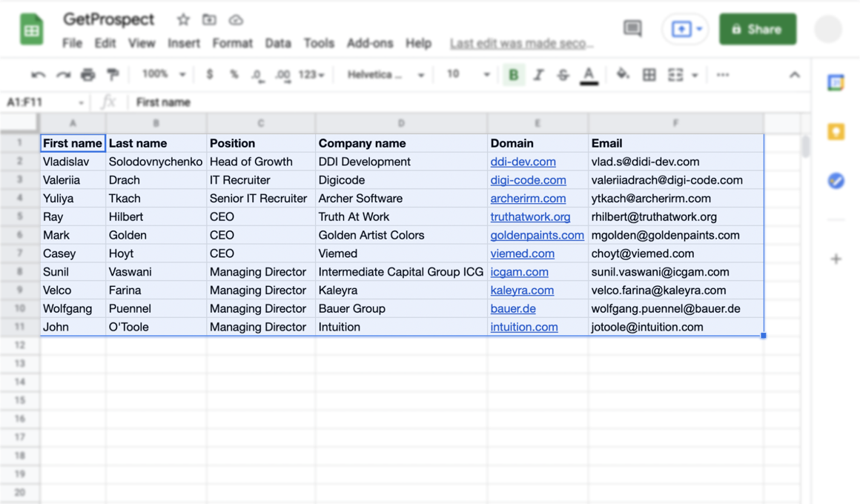Screen dimensions: 860x504
Task: Open the ddi-dev.com link
Action: [x=523, y=162]
